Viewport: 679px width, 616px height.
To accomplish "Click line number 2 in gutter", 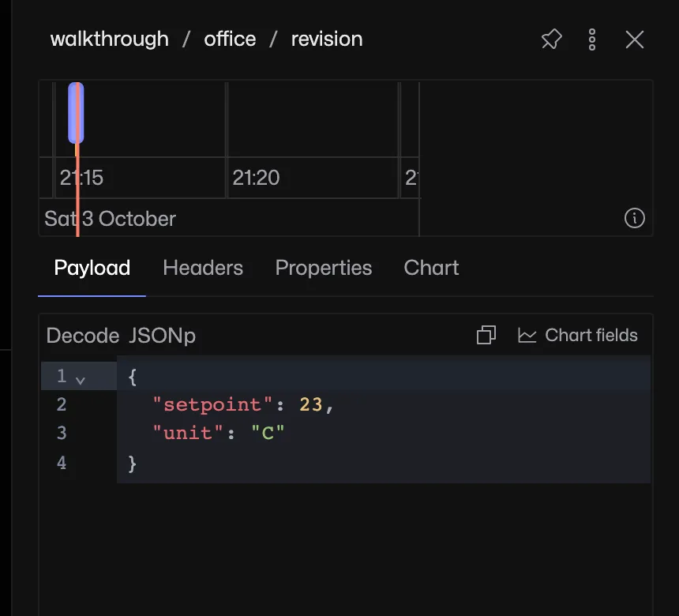I will 62,404.
